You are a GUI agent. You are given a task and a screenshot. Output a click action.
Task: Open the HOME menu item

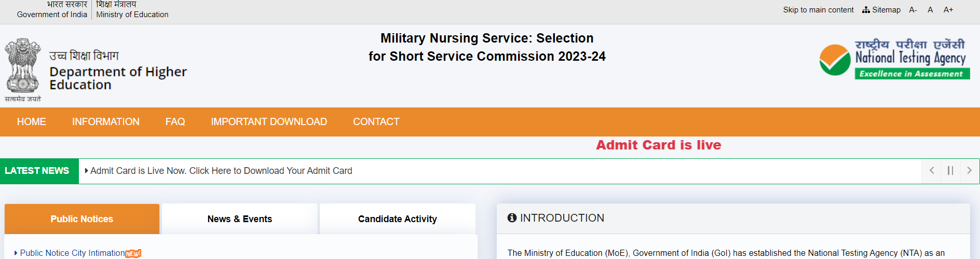pyautogui.click(x=32, y=122)
